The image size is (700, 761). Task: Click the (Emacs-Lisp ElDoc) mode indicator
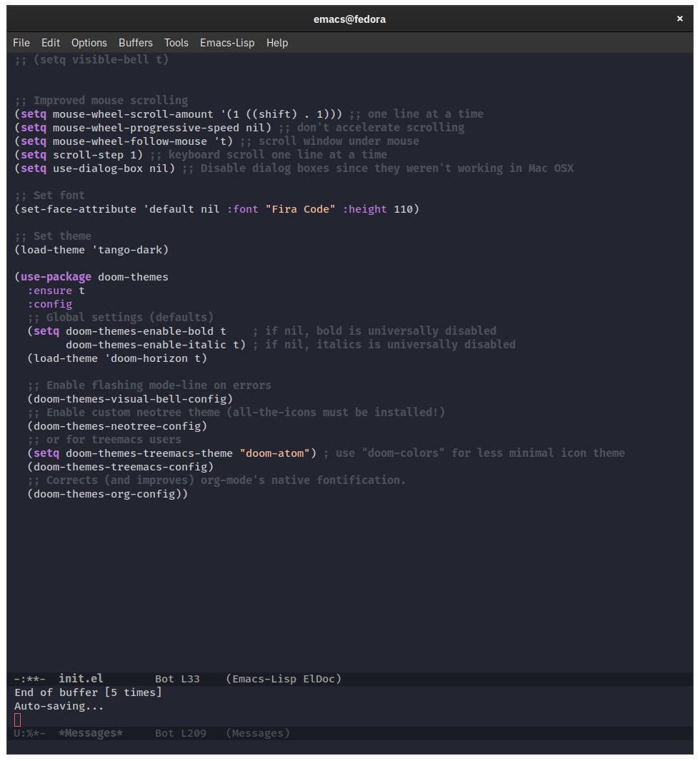(x=289, y=678)
